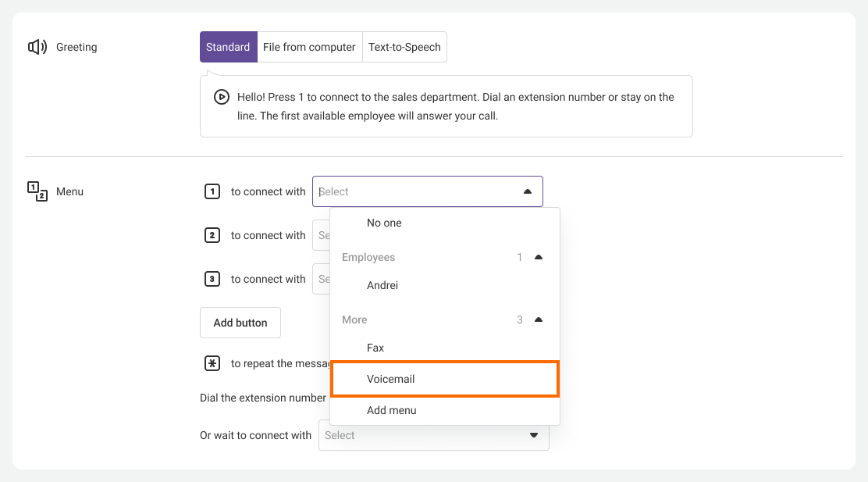Click the key 1 icon
Image resolution: width=868 pixels, height=482 pixels.
212,191
